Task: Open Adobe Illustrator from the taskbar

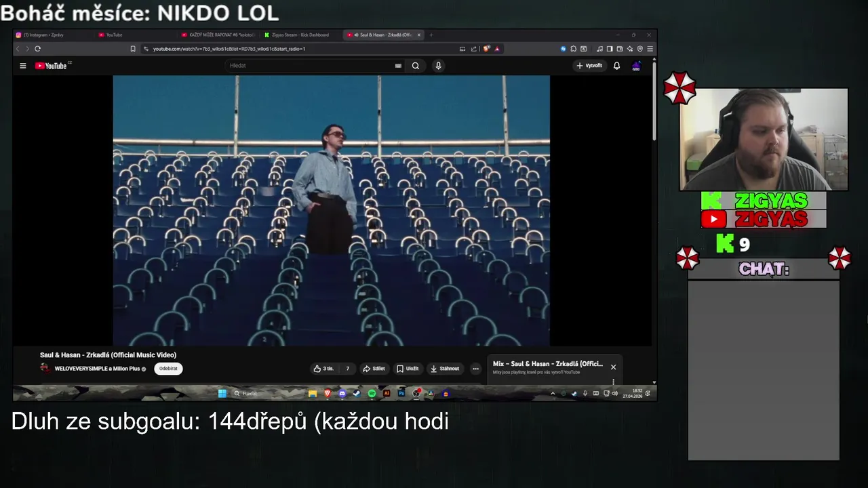Action: pyautogui.click(x=387, y=393)
